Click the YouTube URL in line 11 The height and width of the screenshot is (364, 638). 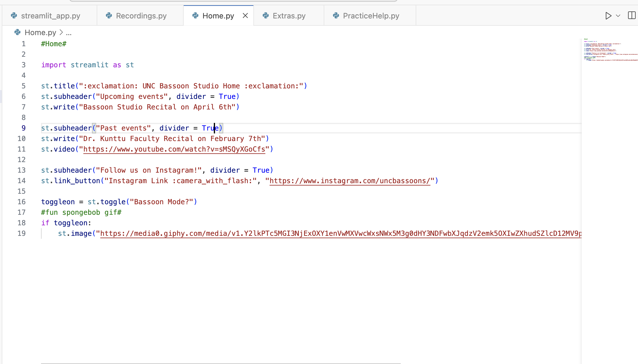[174, 149]
